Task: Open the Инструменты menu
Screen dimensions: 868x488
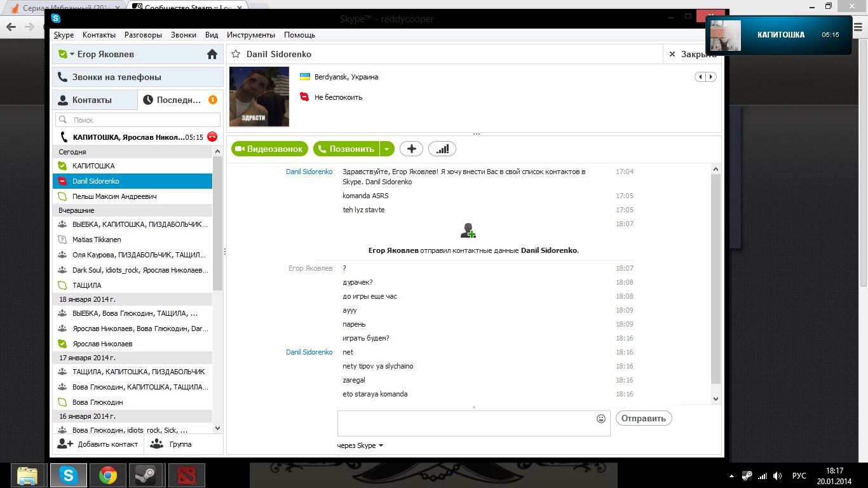Action: (251, 35)
